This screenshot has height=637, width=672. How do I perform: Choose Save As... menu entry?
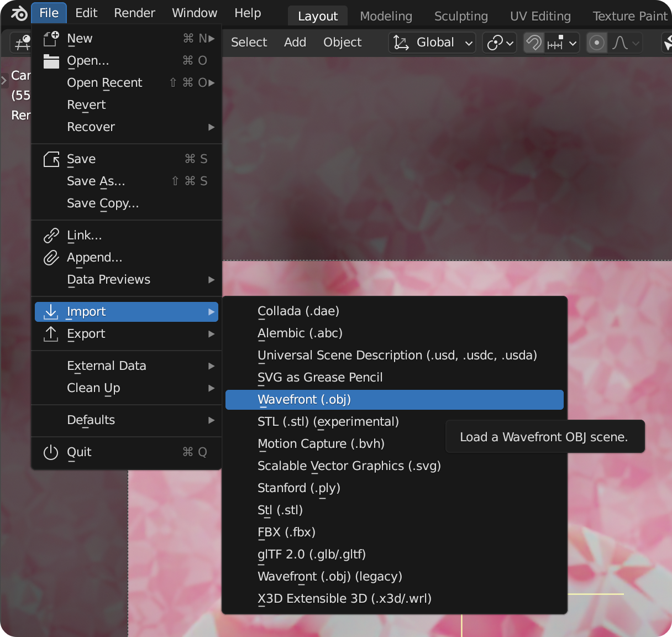click(x=127, y=181)
